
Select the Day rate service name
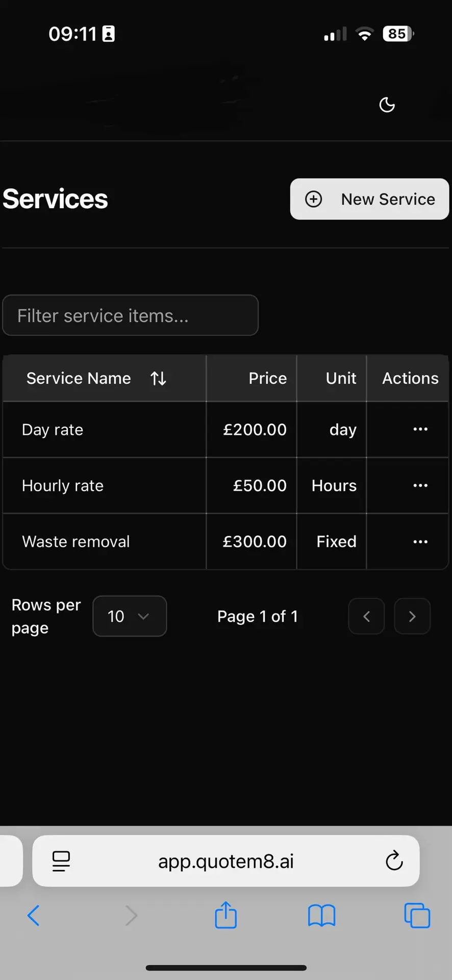53,430
